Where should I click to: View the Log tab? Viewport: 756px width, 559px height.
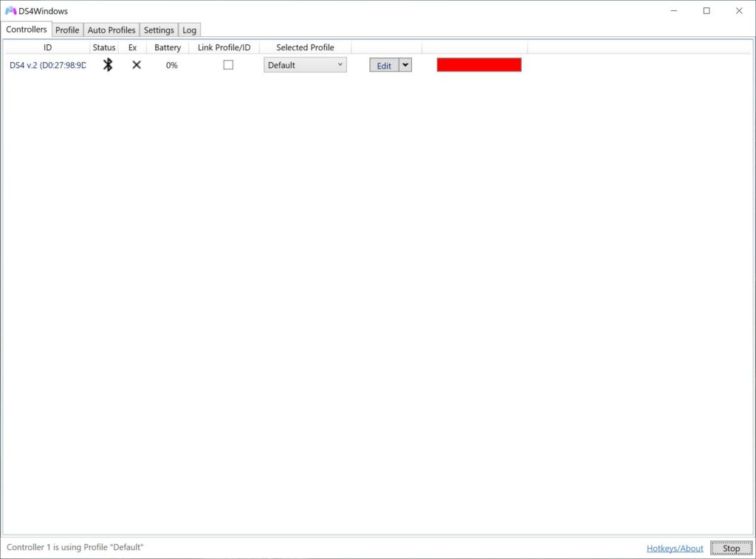(x=190, y=30)
